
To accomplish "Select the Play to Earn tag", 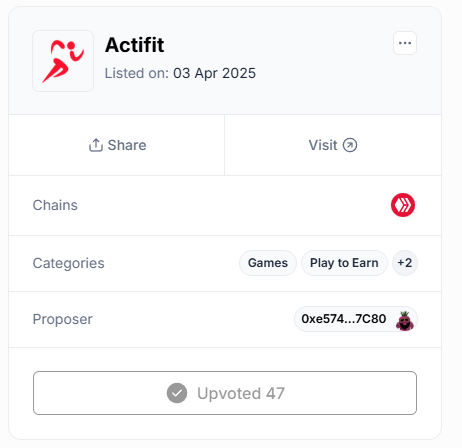I will [x=344, y=263].
